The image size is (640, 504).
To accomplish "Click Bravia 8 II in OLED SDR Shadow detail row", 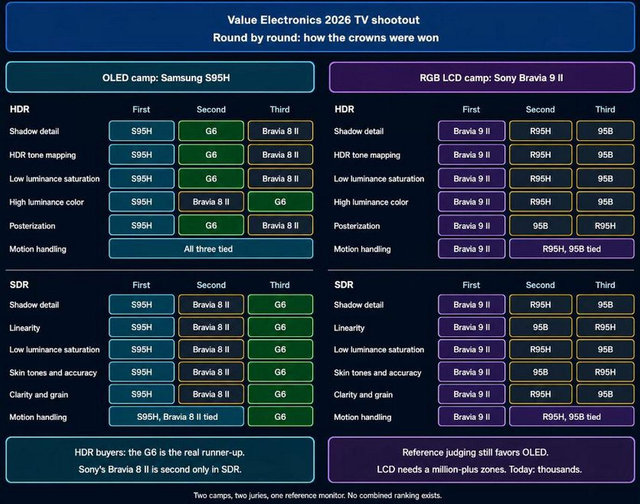I will coord(211,304).
